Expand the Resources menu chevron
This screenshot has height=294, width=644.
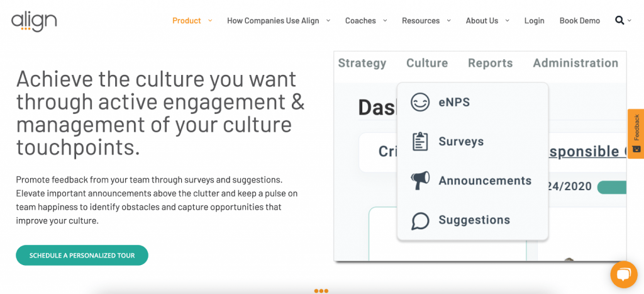click(448, 21)
